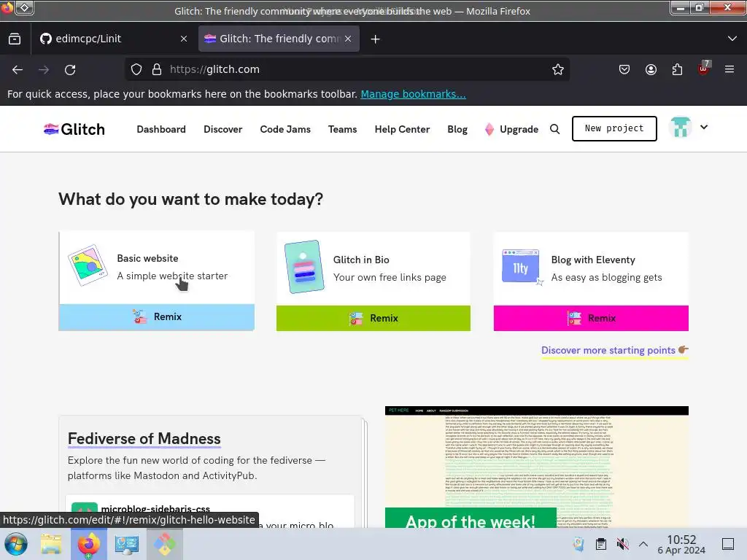Image resolution: width=747 pixels, height=560 pixels.
Task: Open the Fediverse of Madness heading link
Action: [144, 438]
